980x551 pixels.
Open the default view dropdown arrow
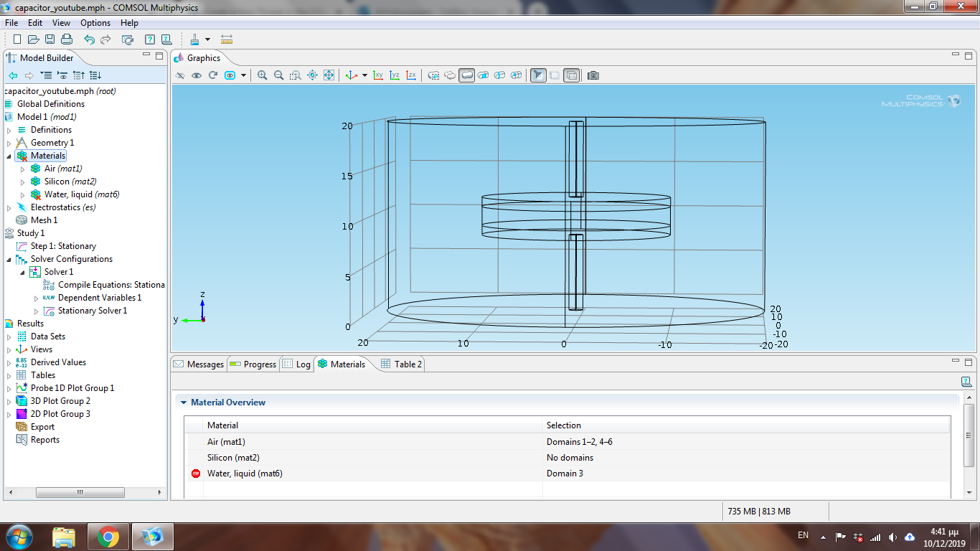(364, 75)
